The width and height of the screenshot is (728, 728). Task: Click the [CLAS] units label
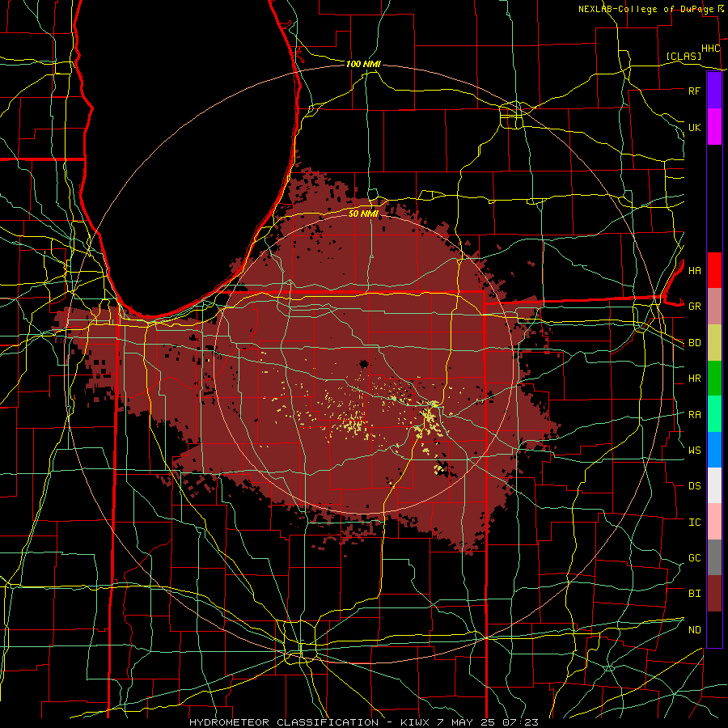tap(684, 56)
